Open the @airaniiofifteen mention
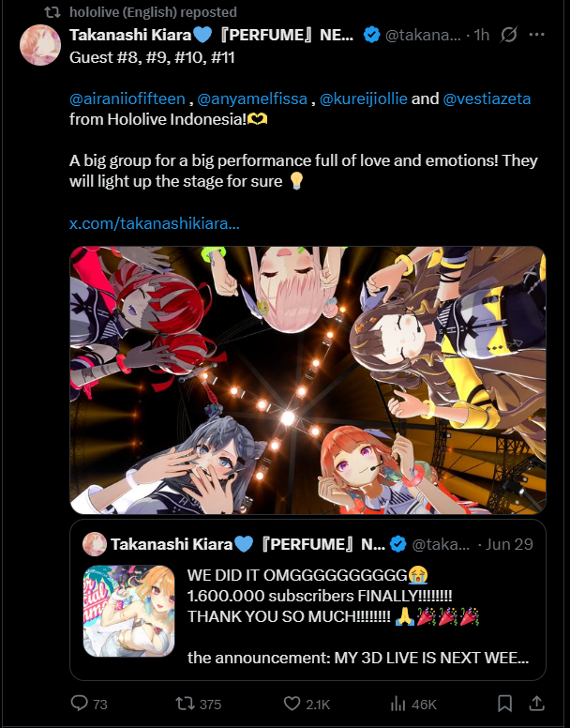The image size is (570, 728). [127, 99]
